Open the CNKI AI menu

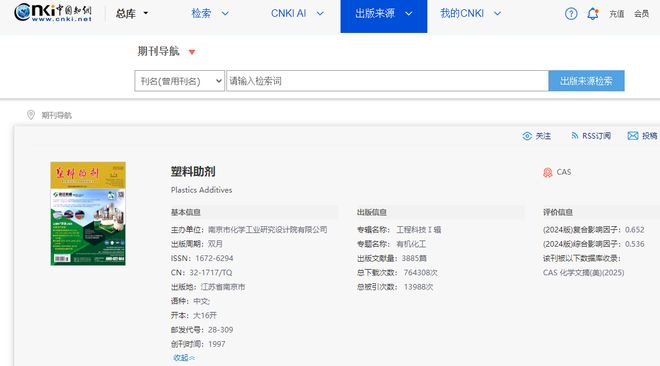pyautogui.click(x=288, y=13)
